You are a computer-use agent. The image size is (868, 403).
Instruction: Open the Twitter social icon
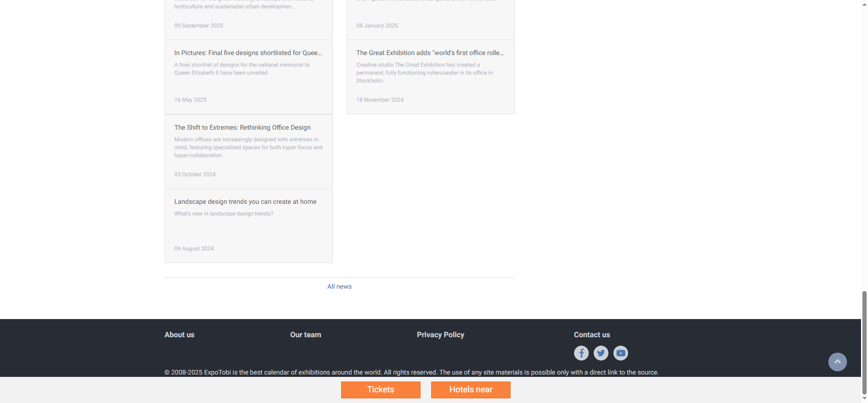pyautogui.click(x=601, y=353)
